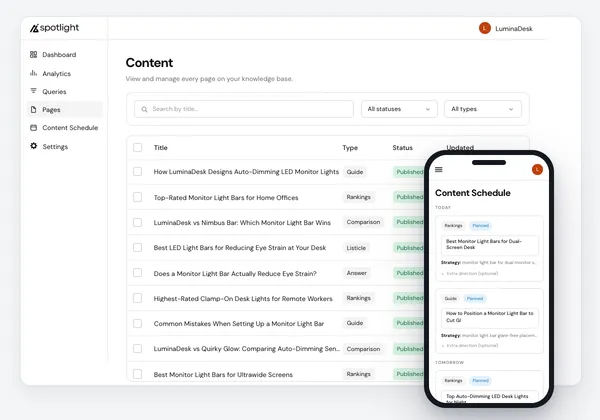The width and height of the screenshot is (600, 420).
Task: Open the All types dropdown
Action: pos(483,109)
